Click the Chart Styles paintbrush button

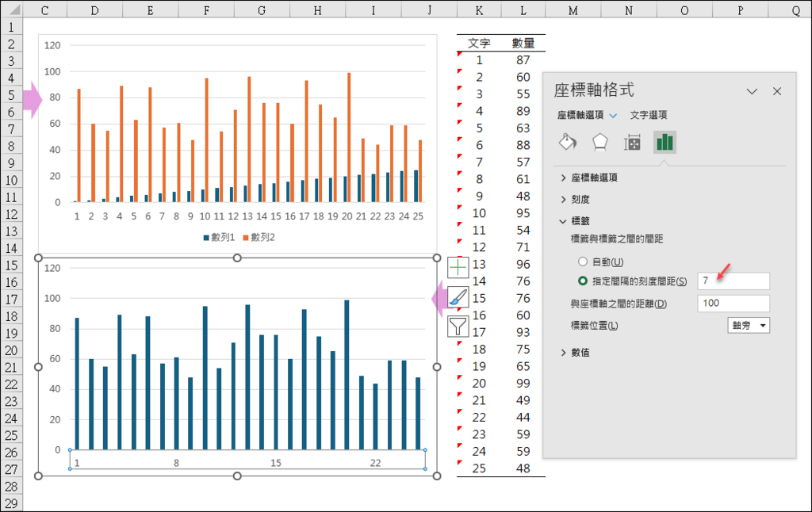click(x=458, y=297)
